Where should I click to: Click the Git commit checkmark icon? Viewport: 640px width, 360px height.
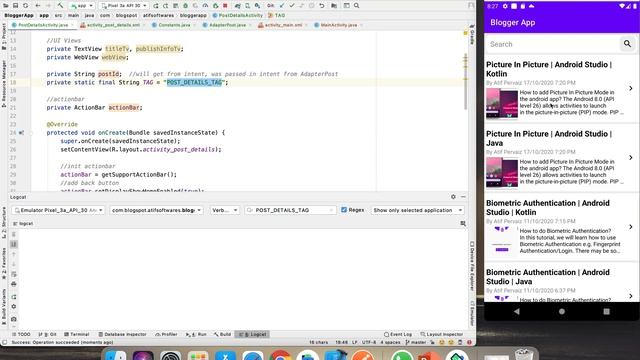(291, 6)
